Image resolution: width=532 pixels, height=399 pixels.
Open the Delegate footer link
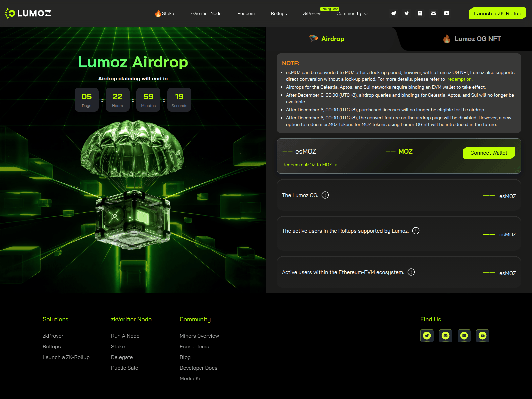pyautogui.click(x=122, y=357)
